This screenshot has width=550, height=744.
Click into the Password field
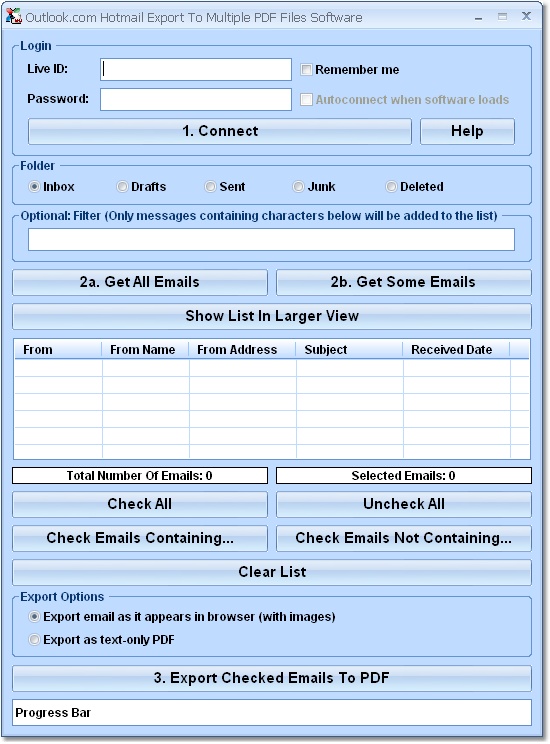[x=196, y=99]
